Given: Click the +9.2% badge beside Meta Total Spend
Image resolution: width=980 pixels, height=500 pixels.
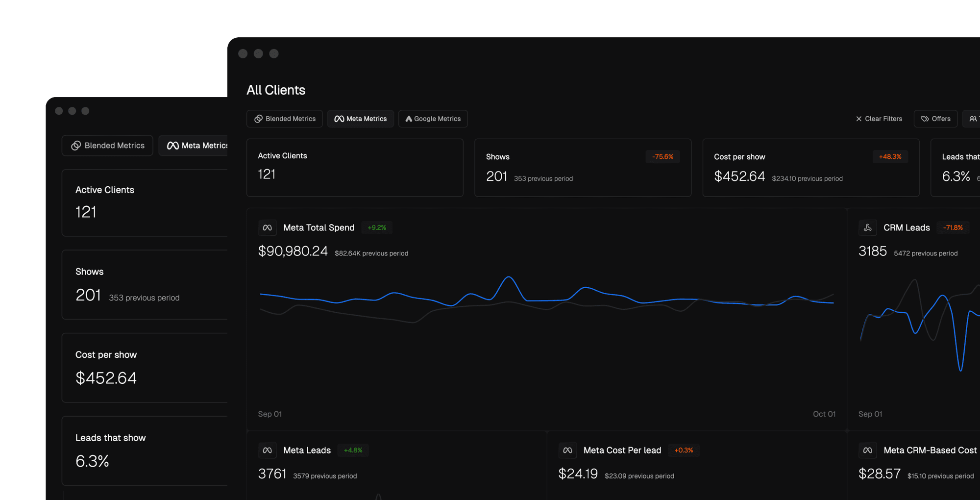Looking at the screenshot, I should [x=377, y=227].
